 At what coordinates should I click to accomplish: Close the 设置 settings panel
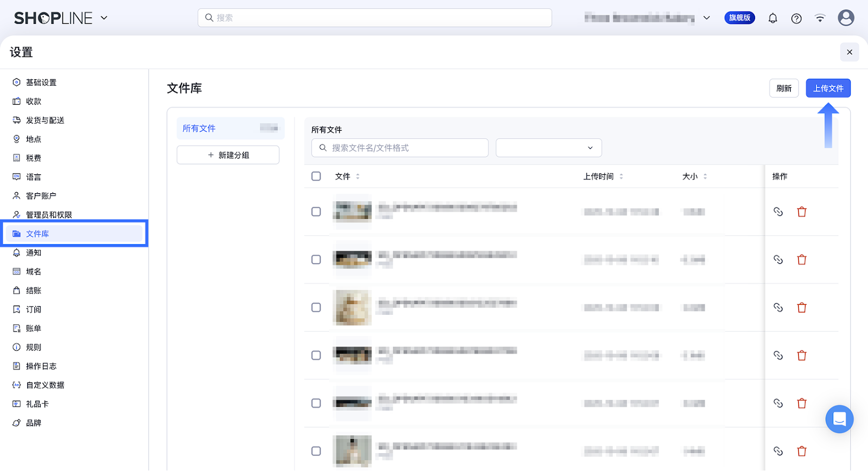850,52
